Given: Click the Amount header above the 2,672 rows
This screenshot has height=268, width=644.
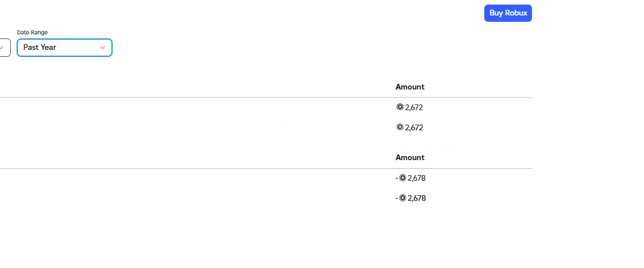Looking at the screenshot, I should [410, 87].
